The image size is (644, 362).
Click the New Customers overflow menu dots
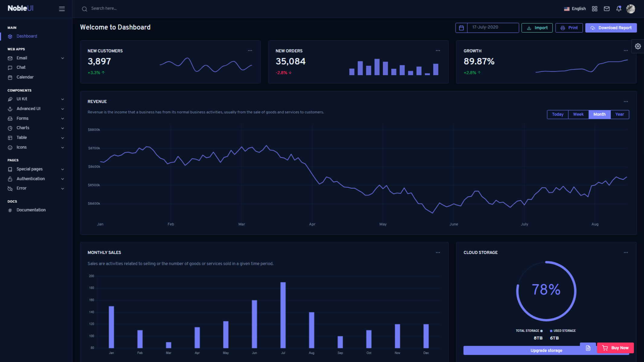point(250,50)
